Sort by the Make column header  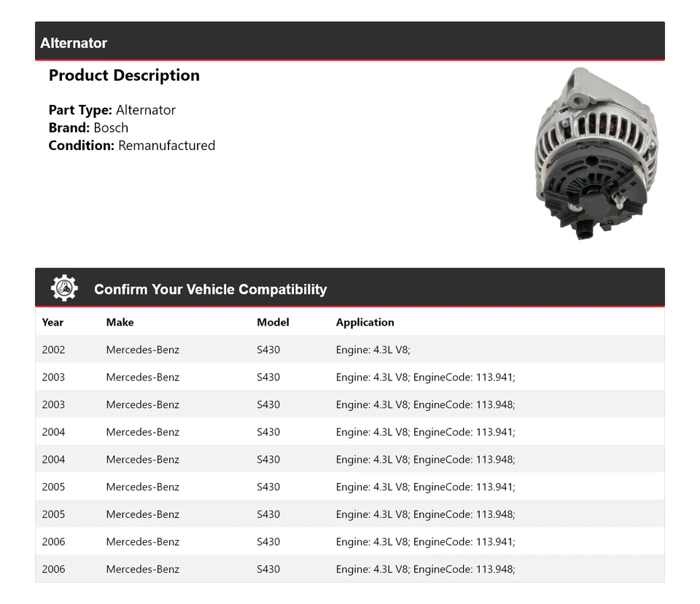120,322
